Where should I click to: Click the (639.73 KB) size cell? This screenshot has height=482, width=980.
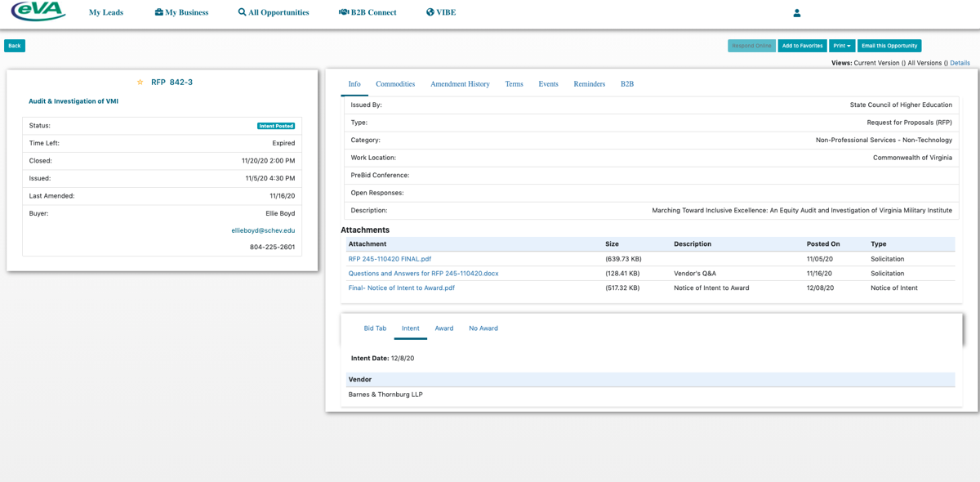(x=623, y=259)
